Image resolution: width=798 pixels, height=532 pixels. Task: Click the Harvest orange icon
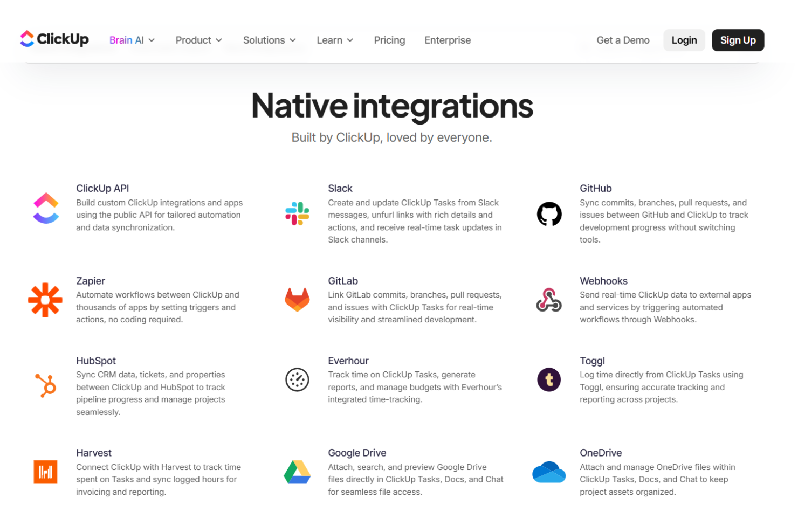coord(45,472)
